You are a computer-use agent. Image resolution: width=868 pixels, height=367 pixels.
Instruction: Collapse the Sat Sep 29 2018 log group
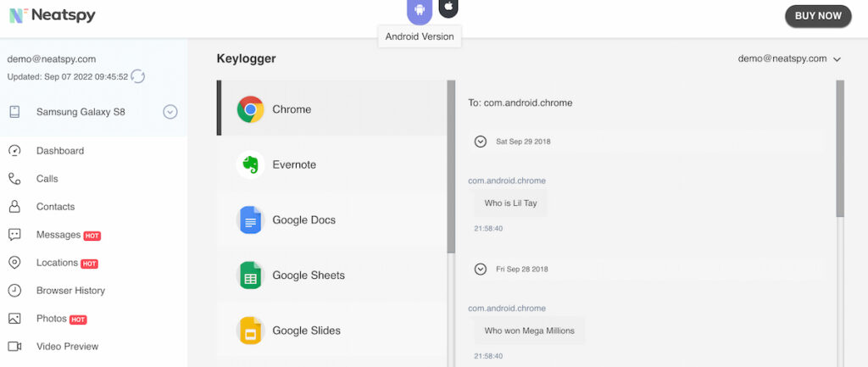(481, 142)
